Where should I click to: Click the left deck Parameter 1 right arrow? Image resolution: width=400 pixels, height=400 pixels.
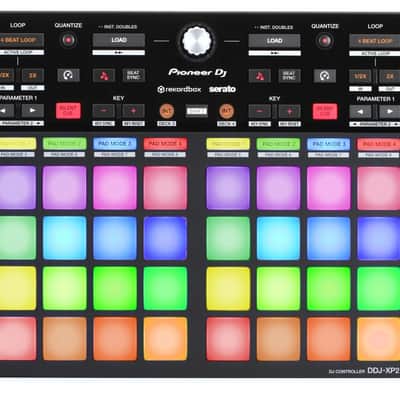coord(33,111)
